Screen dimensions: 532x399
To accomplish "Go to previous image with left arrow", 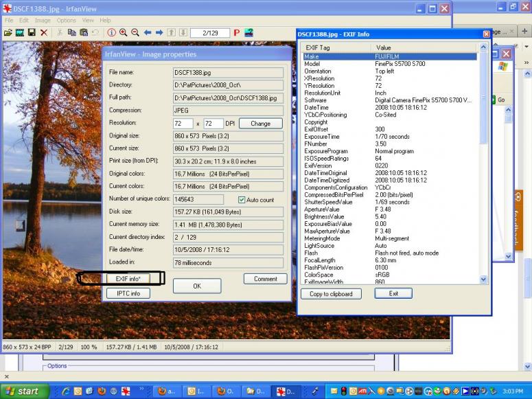I will coord(148,32).
